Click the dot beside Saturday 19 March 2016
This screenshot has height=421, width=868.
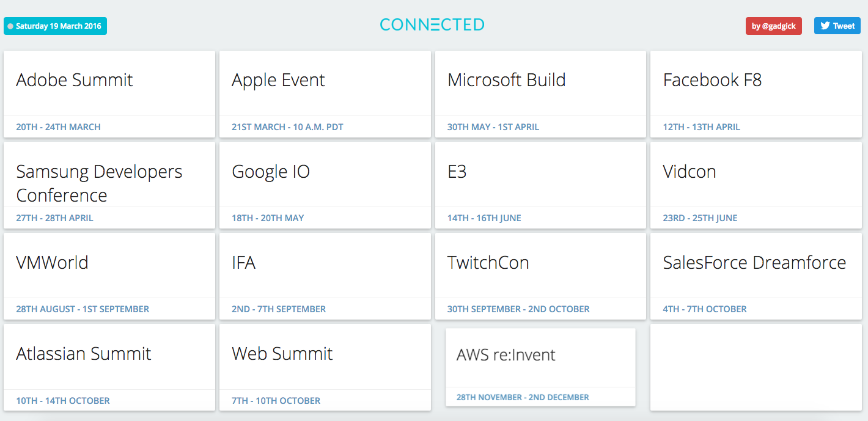[10, 26]
